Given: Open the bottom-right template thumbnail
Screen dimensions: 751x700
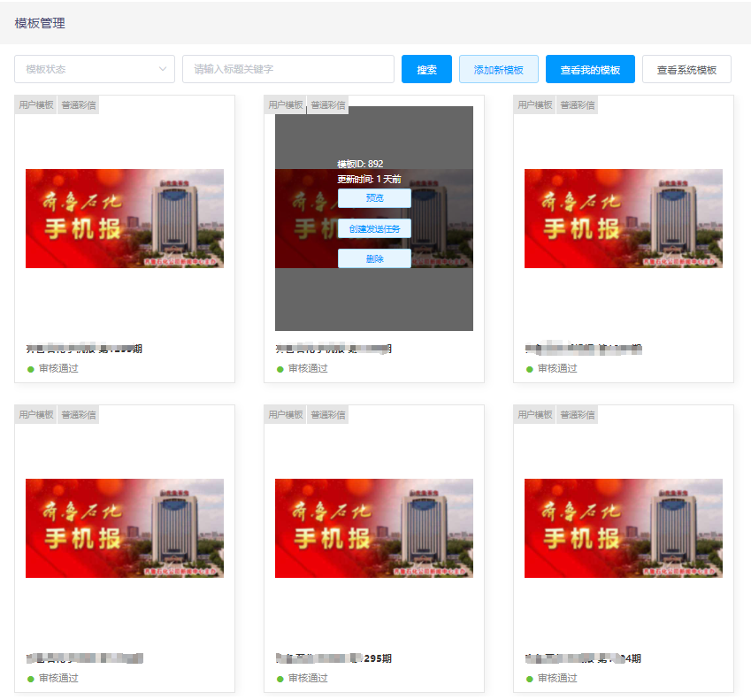Looking at the screenshot, I should (624, 528).
